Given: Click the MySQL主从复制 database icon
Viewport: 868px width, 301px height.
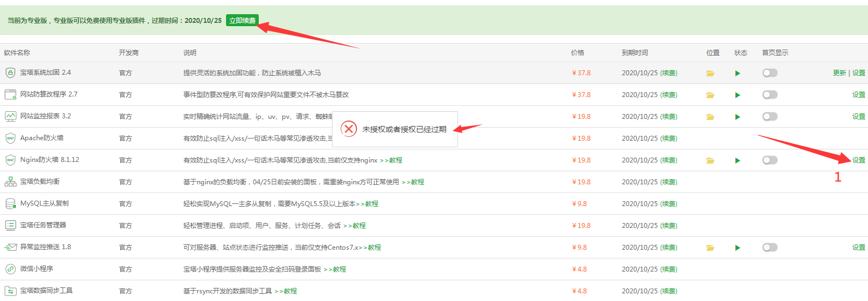Looking at the screenshot, I should (10, 203).
